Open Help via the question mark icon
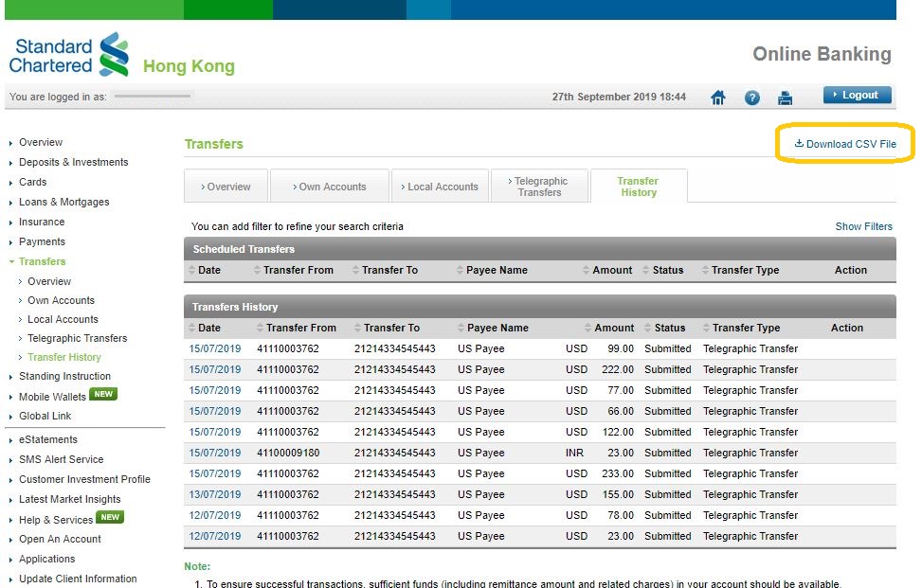Viewport: 922px width, 588px height. tap(751, 97)
